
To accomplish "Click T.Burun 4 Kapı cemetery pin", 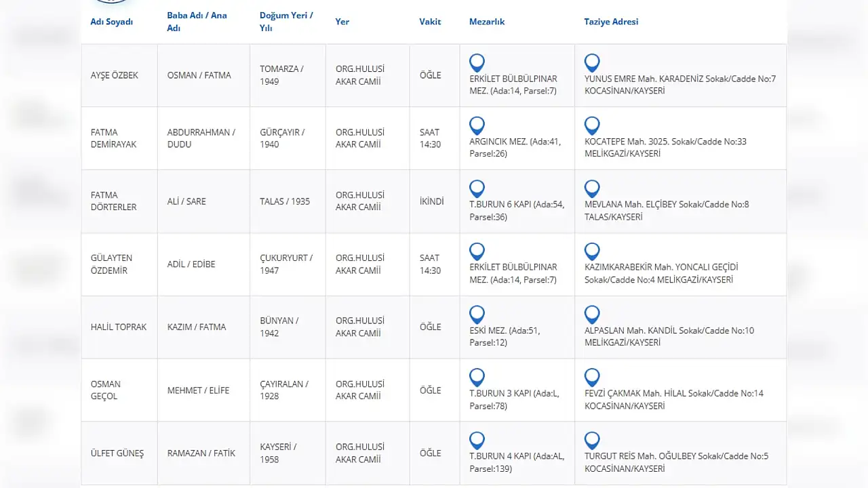I will point(477,441).
